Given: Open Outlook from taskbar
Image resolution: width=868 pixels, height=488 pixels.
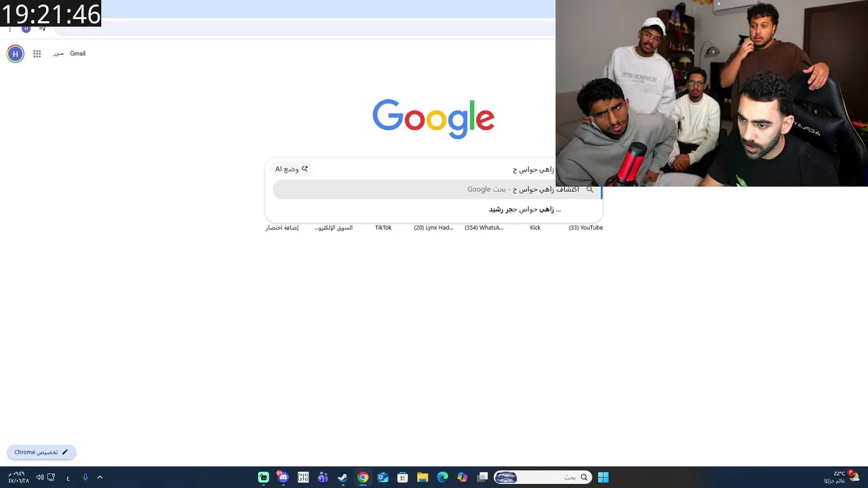Looking at the screenshot, I should tap(383, 477).
